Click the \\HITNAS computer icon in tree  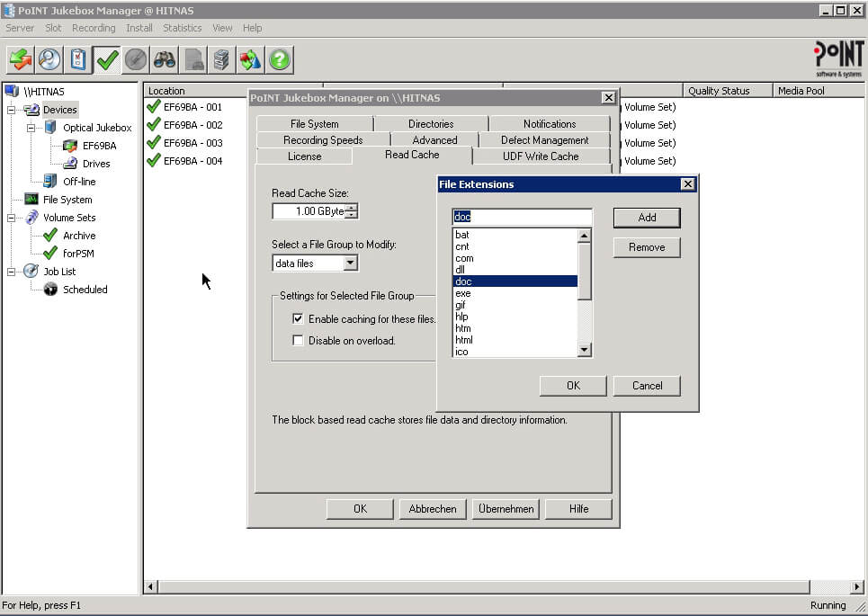12,92
